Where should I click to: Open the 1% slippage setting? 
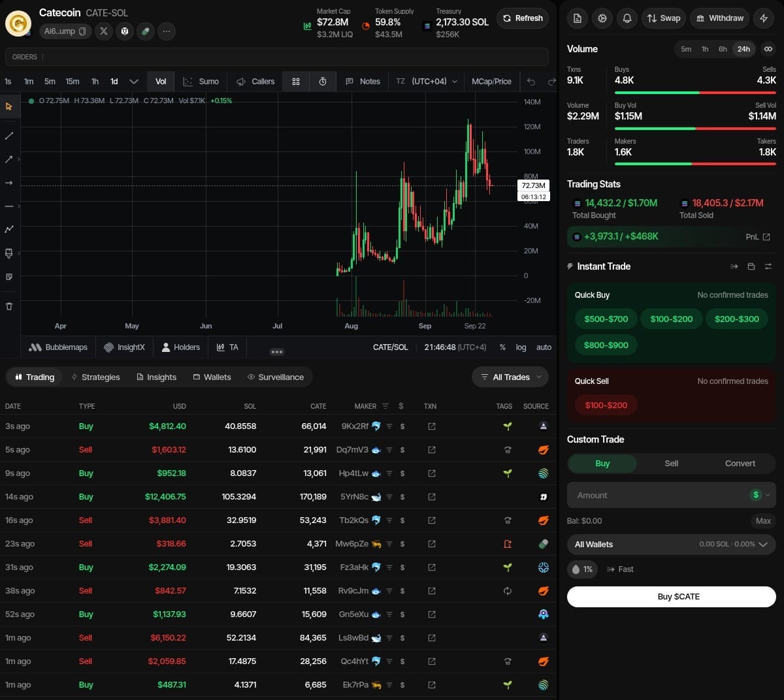point(582,569)
